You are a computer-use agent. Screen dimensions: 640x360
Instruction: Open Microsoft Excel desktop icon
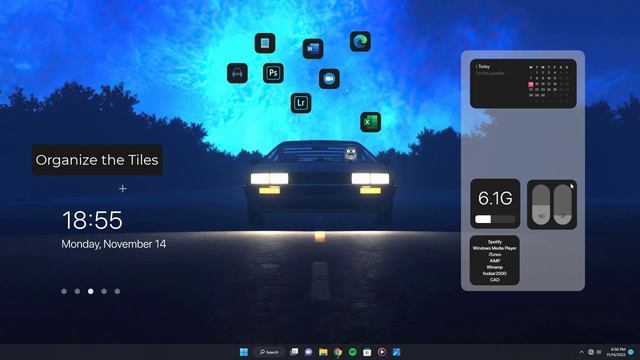point(371,122)
